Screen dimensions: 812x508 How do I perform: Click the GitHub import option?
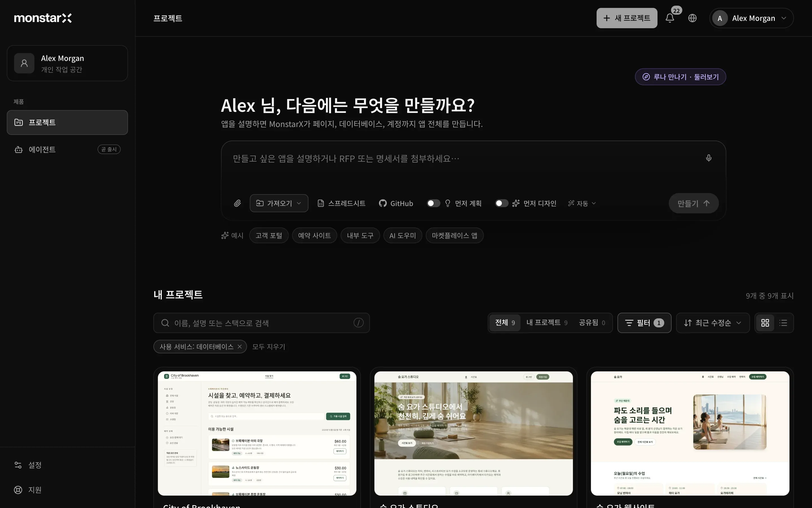(396, 203)
